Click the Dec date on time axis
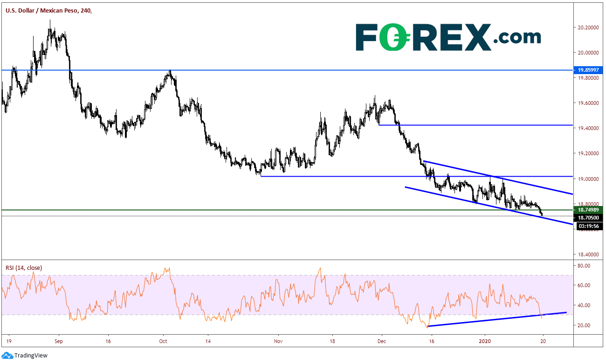Image resolution: width=606 pixels, height=364 pixels. tap(381, 341)
